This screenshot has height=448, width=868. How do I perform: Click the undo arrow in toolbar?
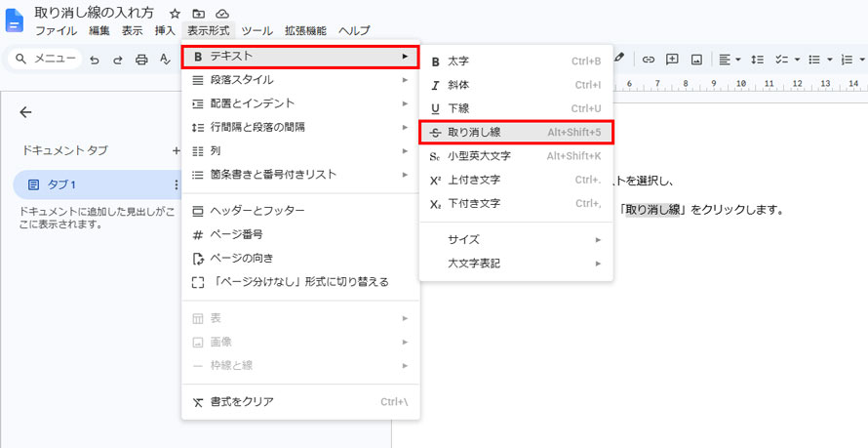click(x=95, y=60)
